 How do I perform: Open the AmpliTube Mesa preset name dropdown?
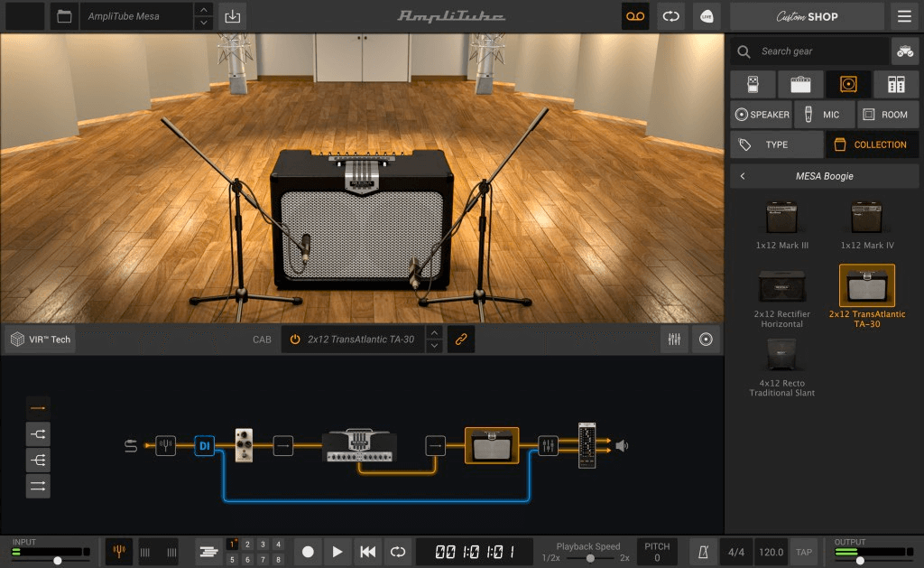(137, 16)
